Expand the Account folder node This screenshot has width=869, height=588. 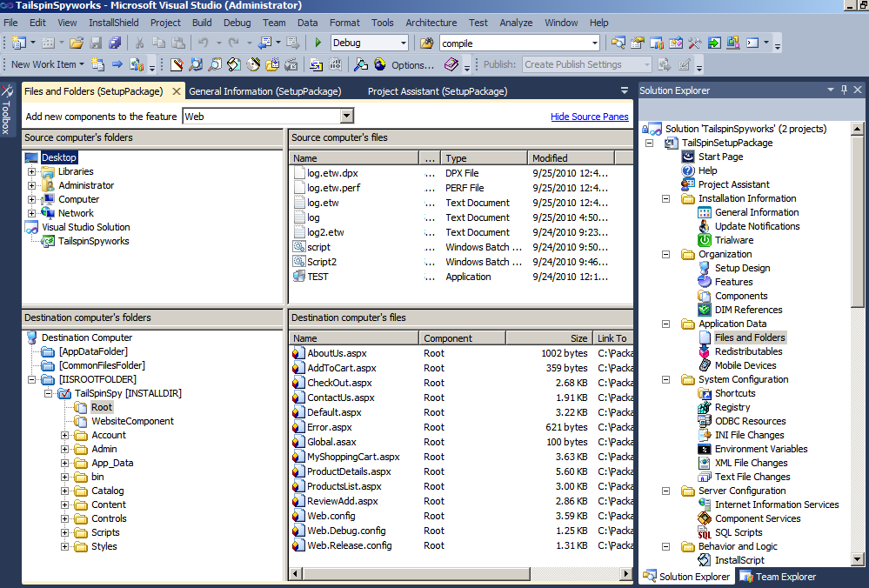click(x=65, y=435)
